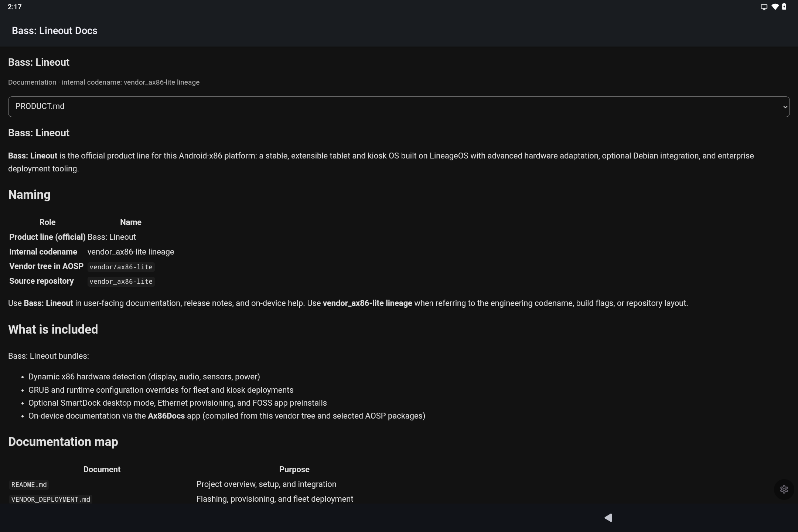Screen dimensions: 798x532
Task: Click the 'Documentation map' heading
Action: 63,442
